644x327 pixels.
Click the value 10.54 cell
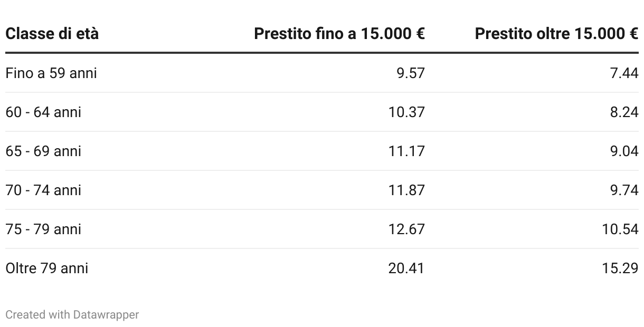[620, 229]
